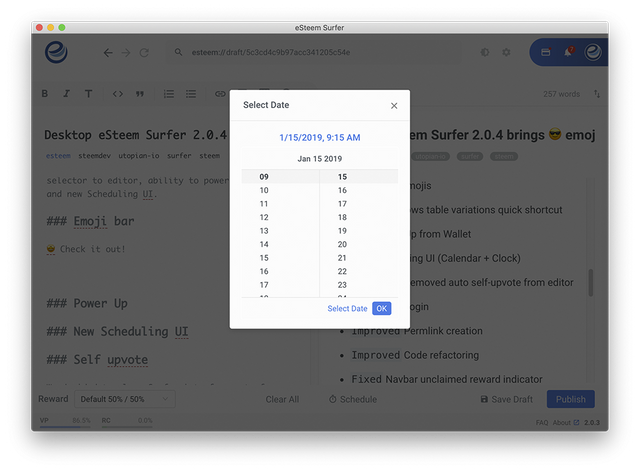Screen dimensions: 640x473
Task: Open the Reward dropdown
Action: click(125, 399)
